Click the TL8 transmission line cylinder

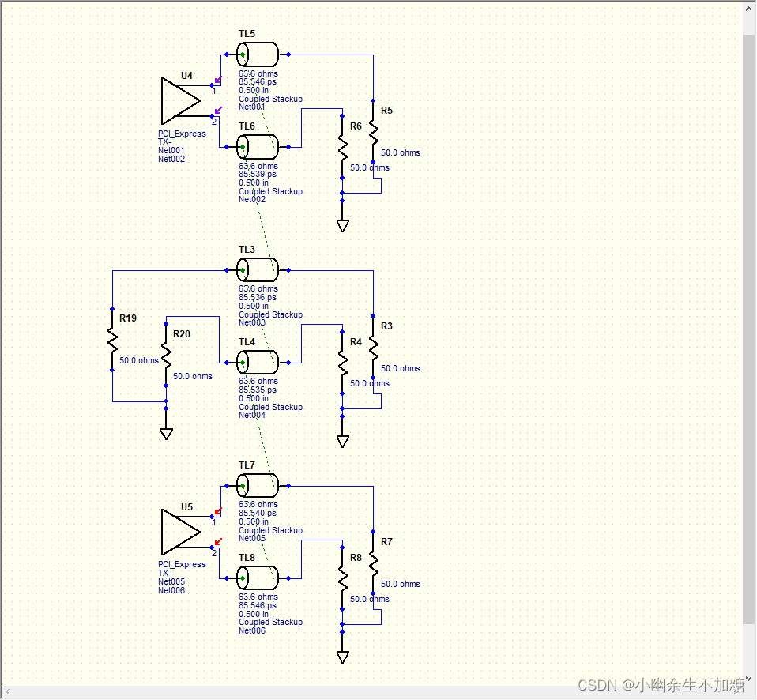coord(258,578)
